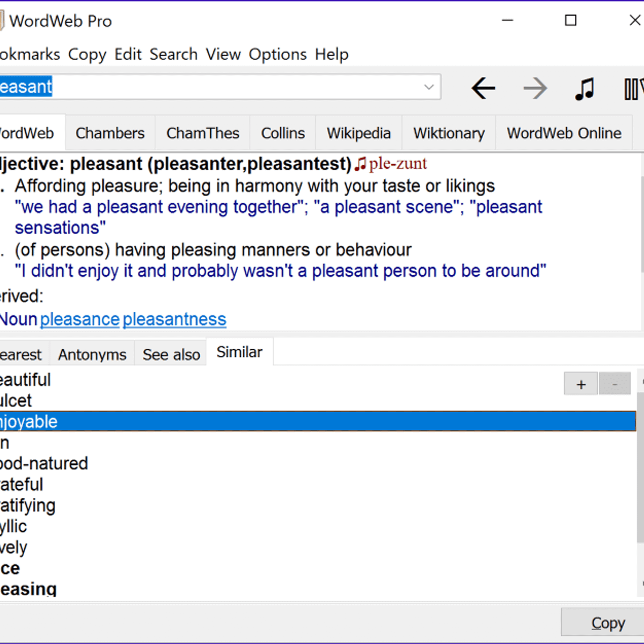Image resolution: width=644 pixels, height=644 pixels.
Task: Click the minus button above word list
Action: 614,384
